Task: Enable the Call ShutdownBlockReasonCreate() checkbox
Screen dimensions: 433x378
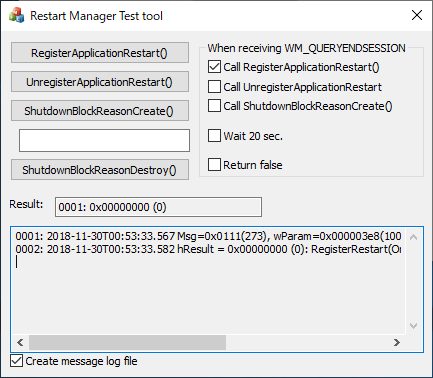Action: (x=214, y=106)
